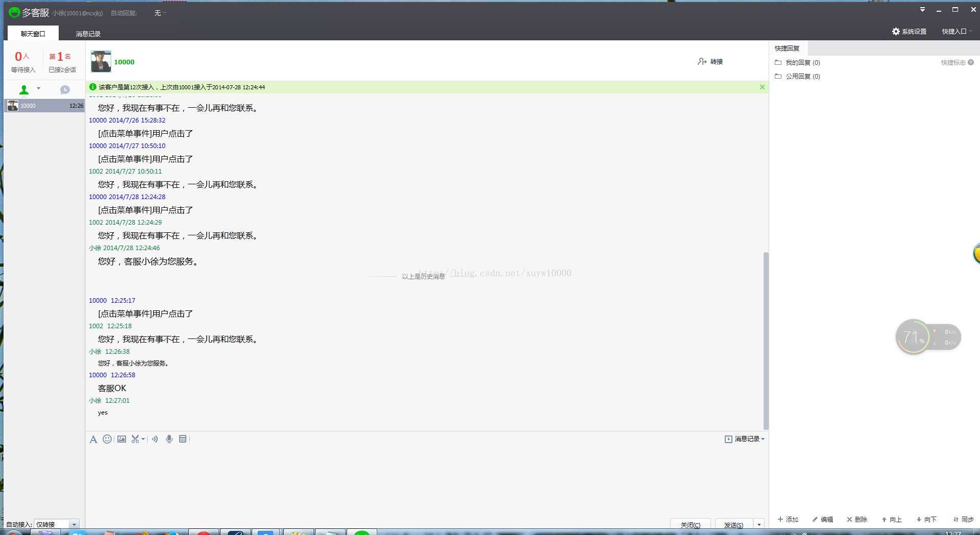Click the chat history vertical scrollbar thumb
This screenshot has width=980, height=535.
coord(766,341)
